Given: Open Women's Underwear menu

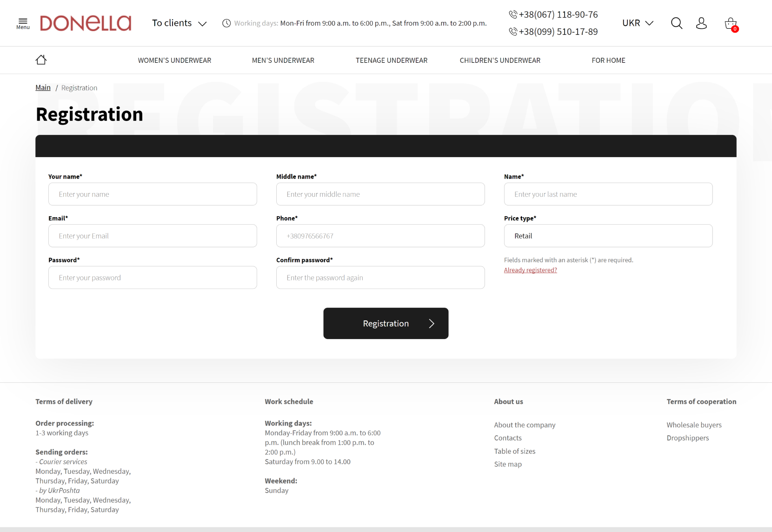Looking at the screenshot, I should [x=174, y=60].
